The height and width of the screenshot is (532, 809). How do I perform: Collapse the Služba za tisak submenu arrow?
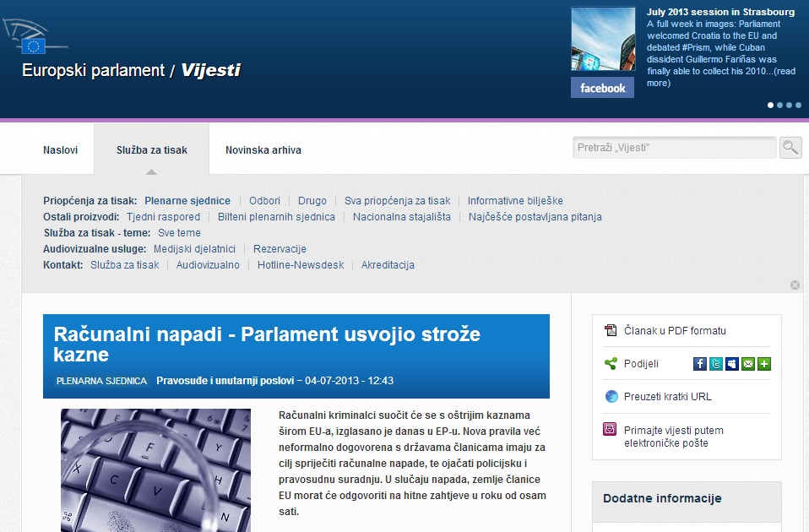[151, 171]
